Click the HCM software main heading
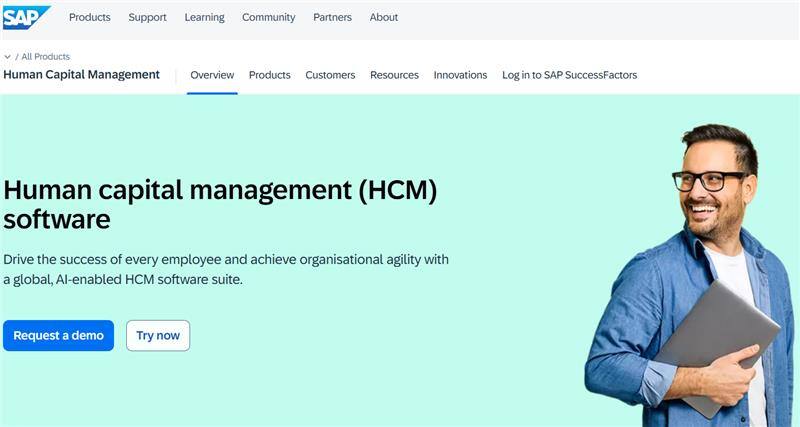Screen dimensions: 800x427 (x=220, y=205)
